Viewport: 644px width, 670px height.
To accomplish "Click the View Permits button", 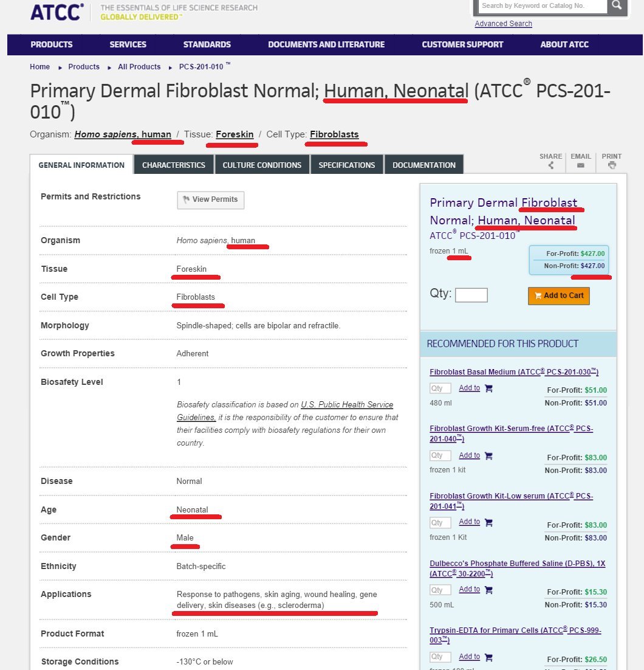I will click(211, 200).
